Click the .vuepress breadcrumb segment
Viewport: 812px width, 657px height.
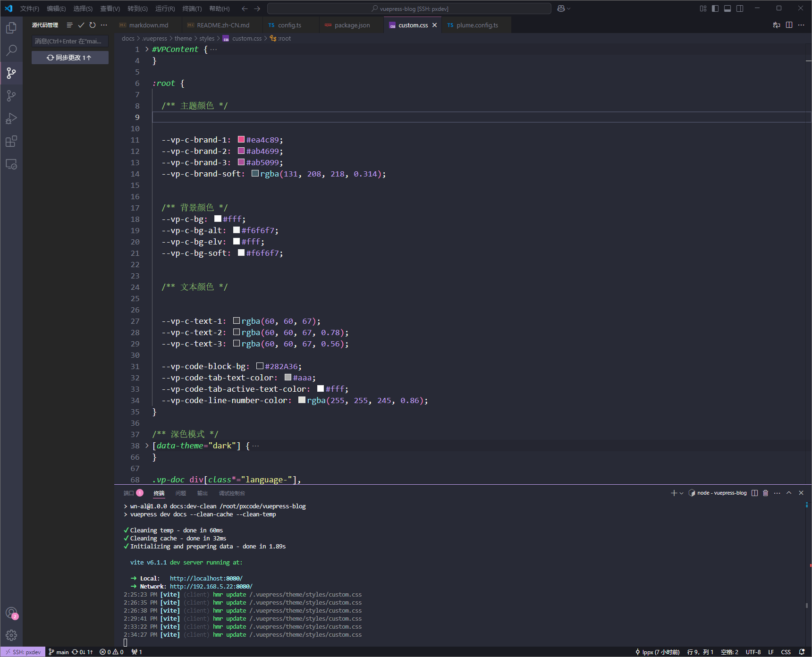click(154, 38)
